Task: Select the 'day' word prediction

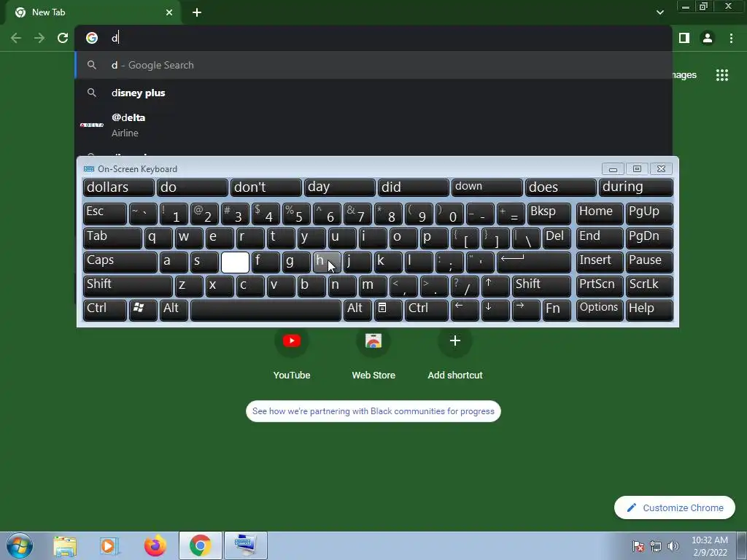Action: click(340, 187)
